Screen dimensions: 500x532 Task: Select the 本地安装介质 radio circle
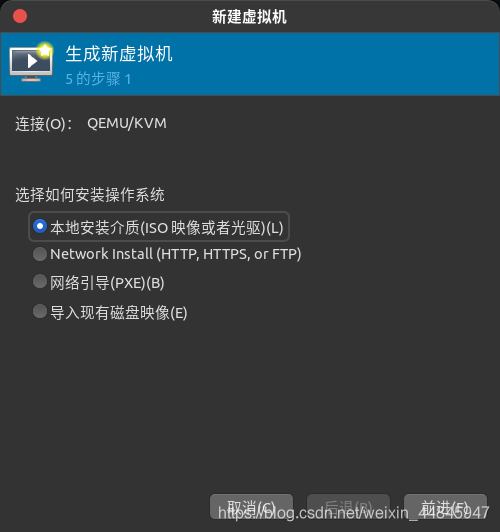tap(40, 226)
